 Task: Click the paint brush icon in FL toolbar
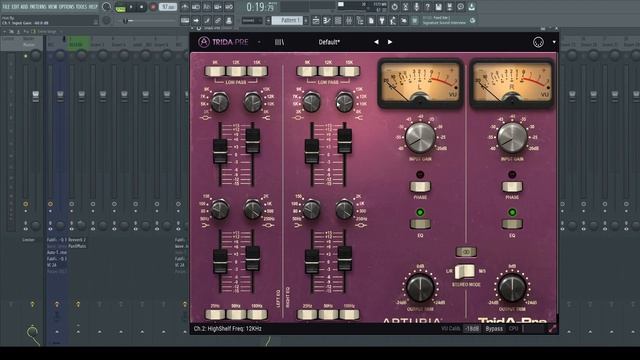(207, 20)
